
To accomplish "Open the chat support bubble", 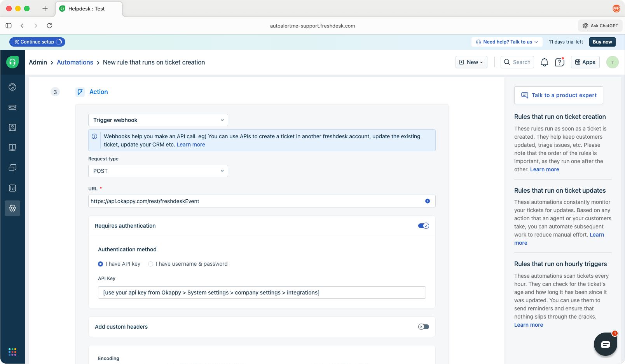I will pyautogui.click(x=606, y=344).
